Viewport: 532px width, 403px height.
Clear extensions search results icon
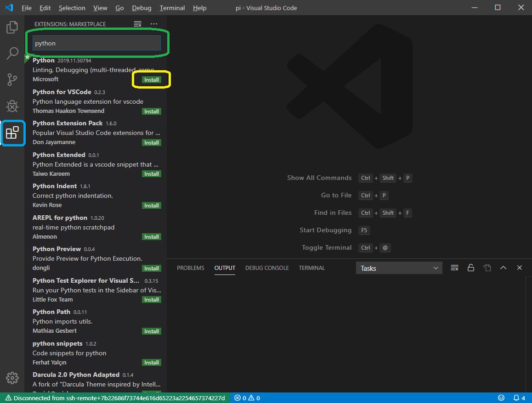pyautogui.click(x=137, y=24)
